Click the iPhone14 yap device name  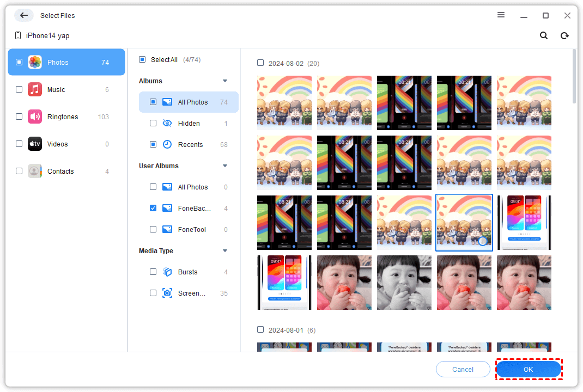[x=47, y=36]
